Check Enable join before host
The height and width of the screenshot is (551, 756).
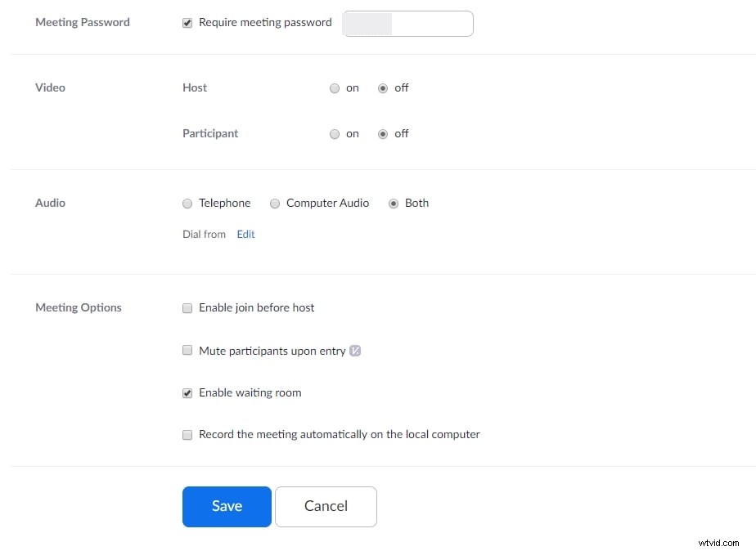[187, 307]
